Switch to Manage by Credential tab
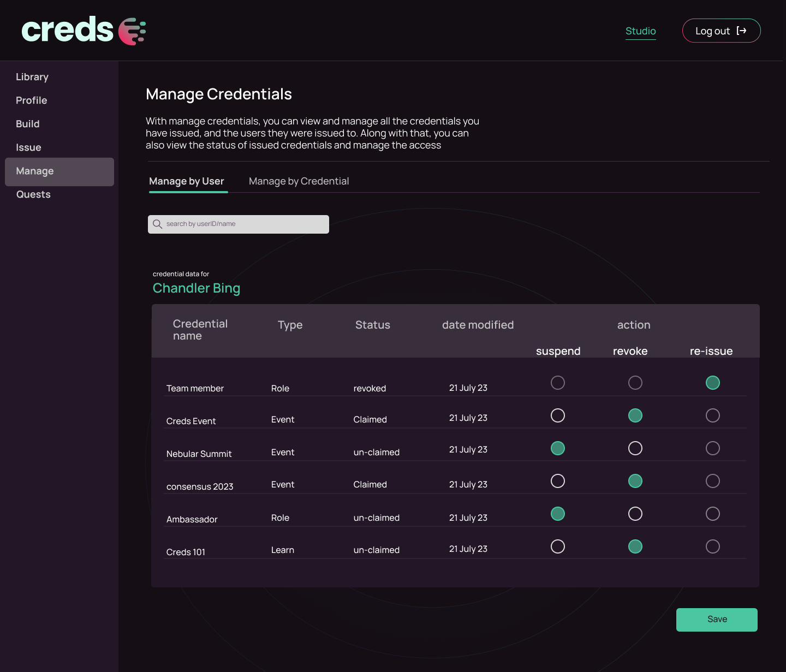 [299, 181]
